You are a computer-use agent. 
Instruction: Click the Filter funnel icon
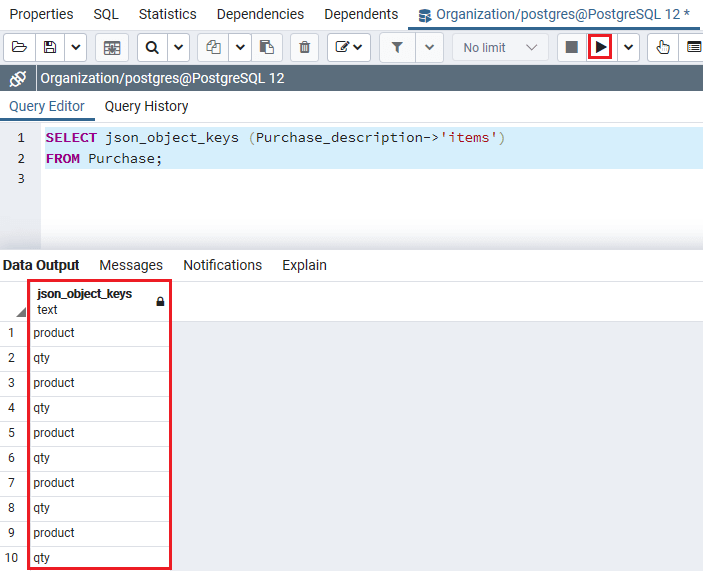(x=397, y=47)
